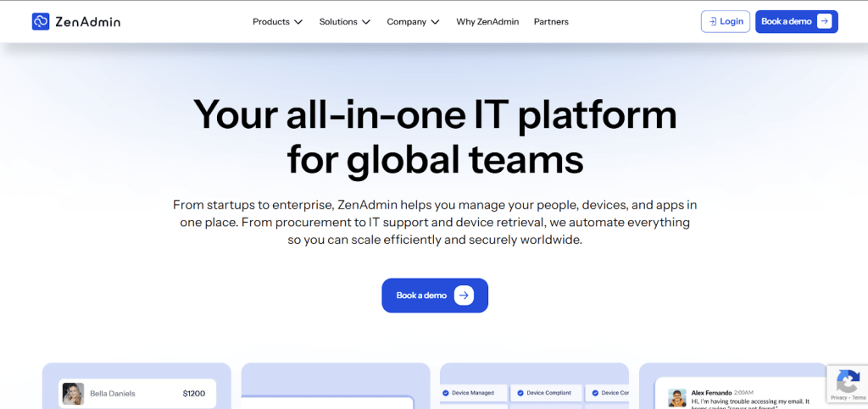Click the Alex Fernando sender name

pyautogui.click(x=711, y=392)
